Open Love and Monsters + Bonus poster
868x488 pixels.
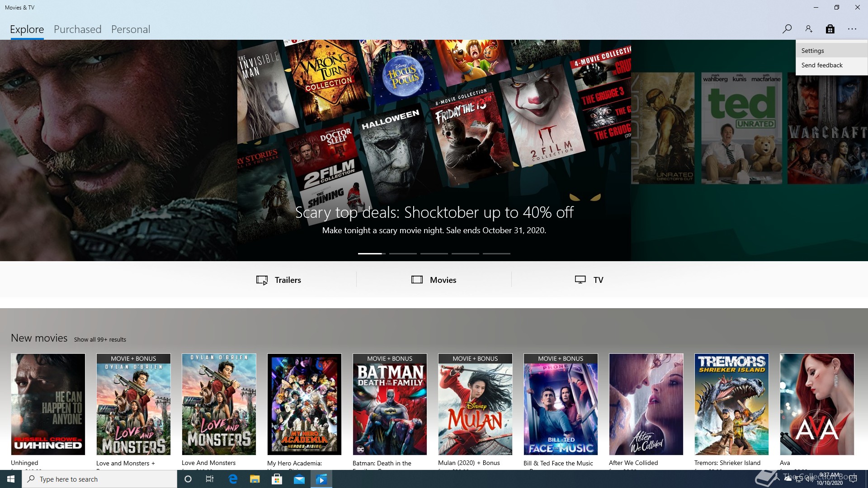(133, 404)
